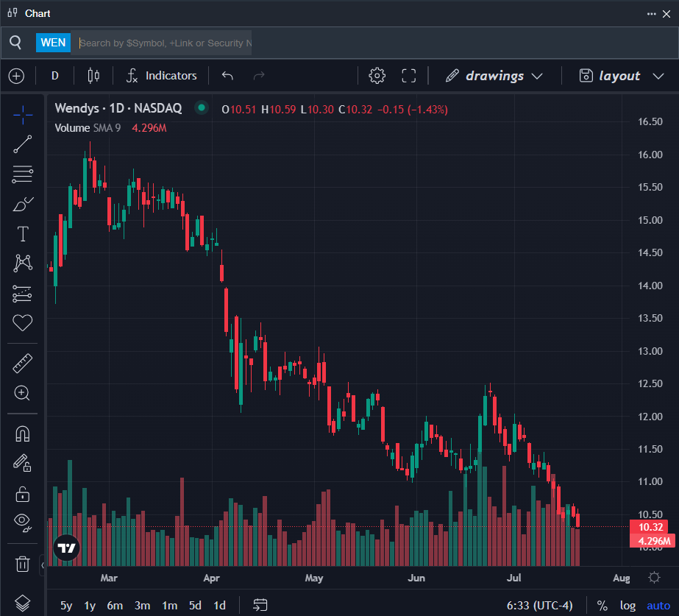Toggle percent scale

[602, 606]
